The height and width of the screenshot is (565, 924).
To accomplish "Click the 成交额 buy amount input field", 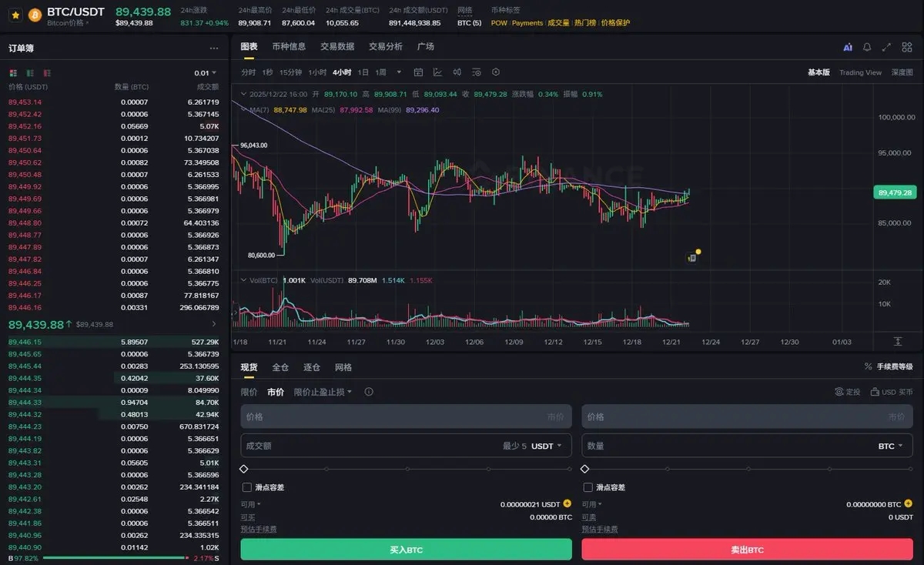I will pos(406,446).
